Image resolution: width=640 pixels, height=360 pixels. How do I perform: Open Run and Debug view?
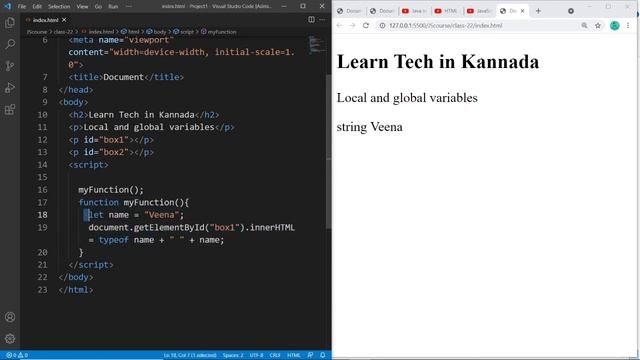pyautogui.click(x=10, y=88)
